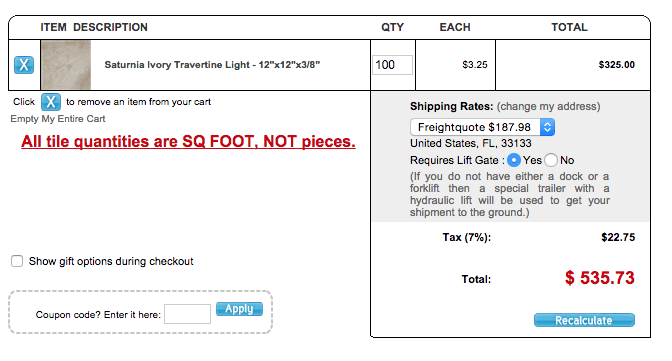
Task: Enable Show gift options during checkout
Action: coord(17,261)
